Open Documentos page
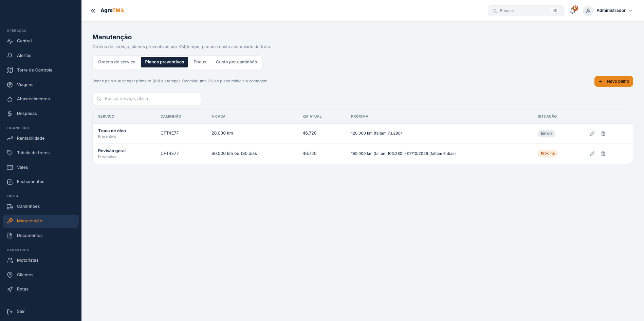 pos(41,236)
